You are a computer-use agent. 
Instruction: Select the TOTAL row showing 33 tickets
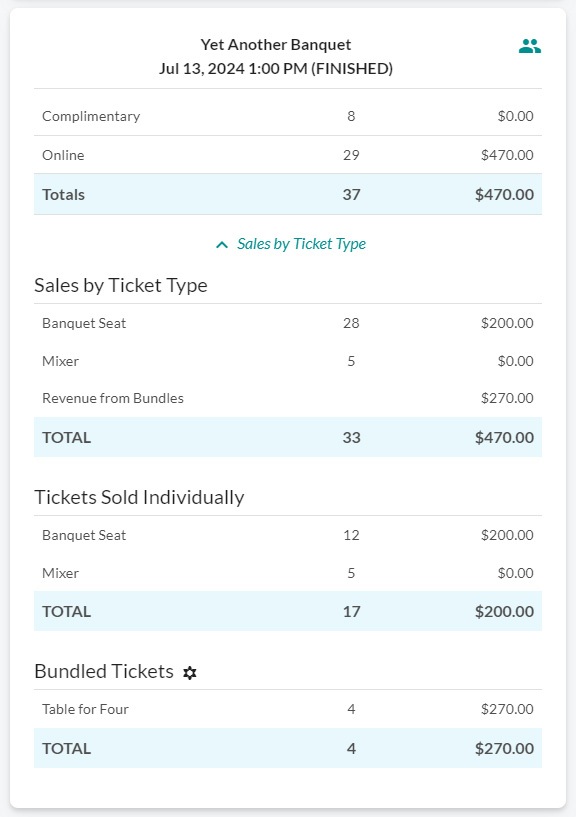[288, 437]
